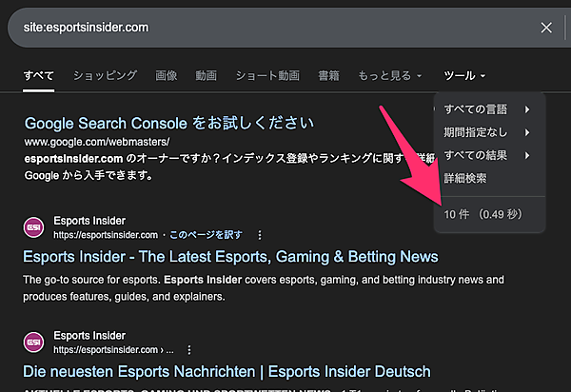Click the www.google.com/webmasters/ URL text
The height and width of the screenshot is (392, 571).
point(97,142)
